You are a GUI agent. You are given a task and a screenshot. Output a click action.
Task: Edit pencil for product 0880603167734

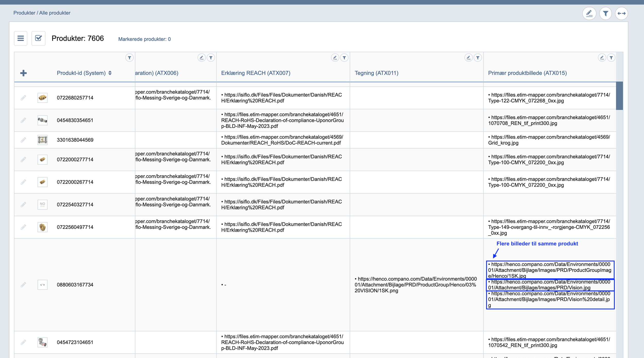click(23, 285)
